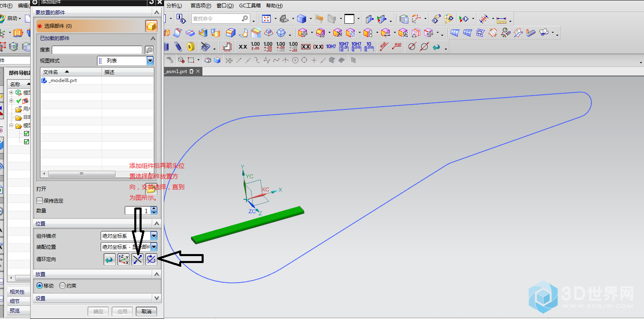Image resolution: width=644 pixels, height=319 pixels.
Task: Click the horizontal scrollbar of parts list
Action: 82,174
